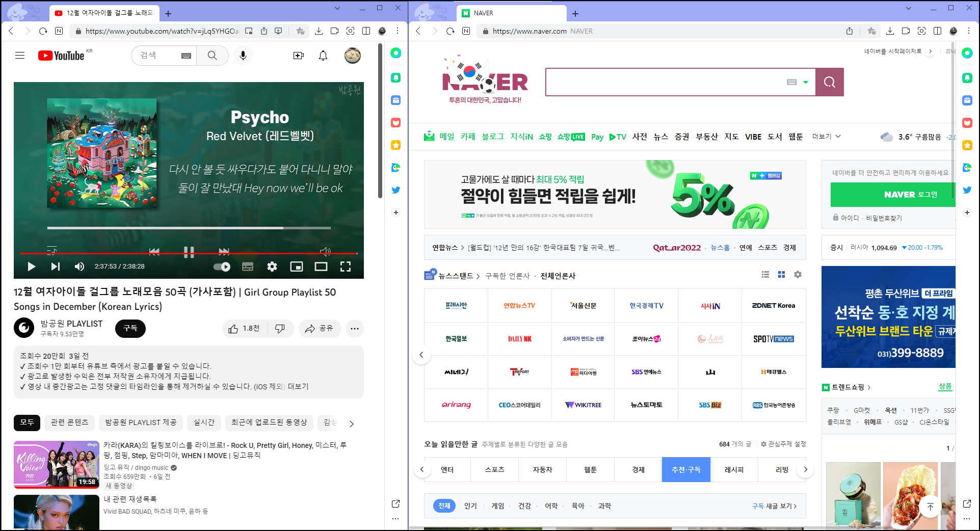Seek on the red video progress bar

[x=189, y=253]
